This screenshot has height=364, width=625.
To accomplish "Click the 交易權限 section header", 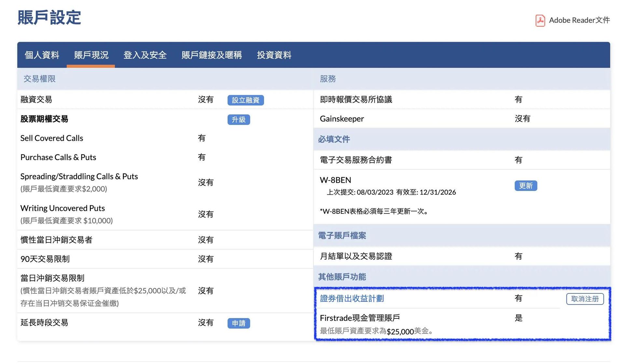I will (39, 79).
